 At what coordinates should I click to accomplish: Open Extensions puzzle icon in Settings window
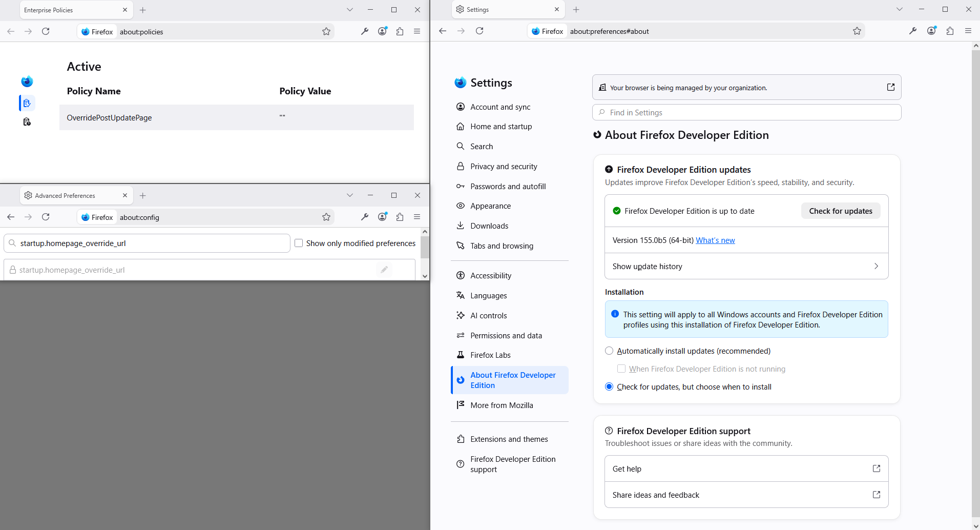[950, 31]
